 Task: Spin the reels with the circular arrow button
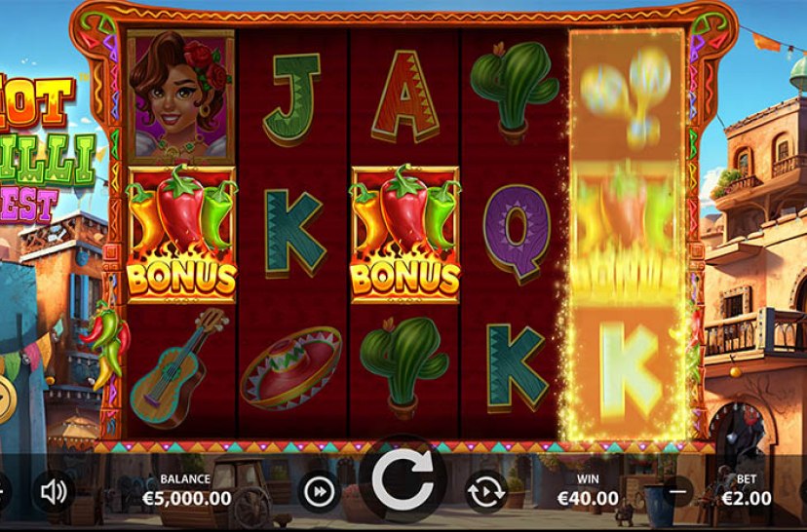pyautogui.click(x=403, y=479)
